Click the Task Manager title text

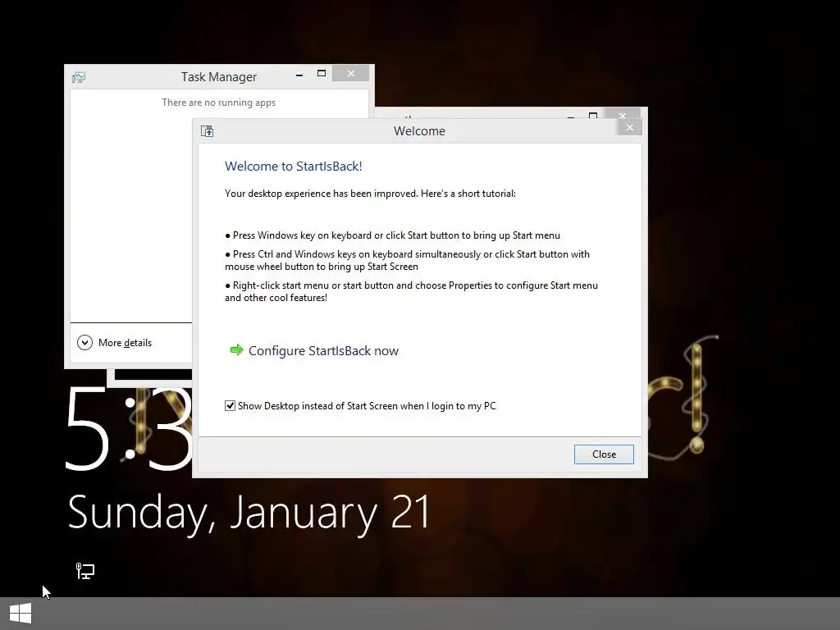pos(218,77)
